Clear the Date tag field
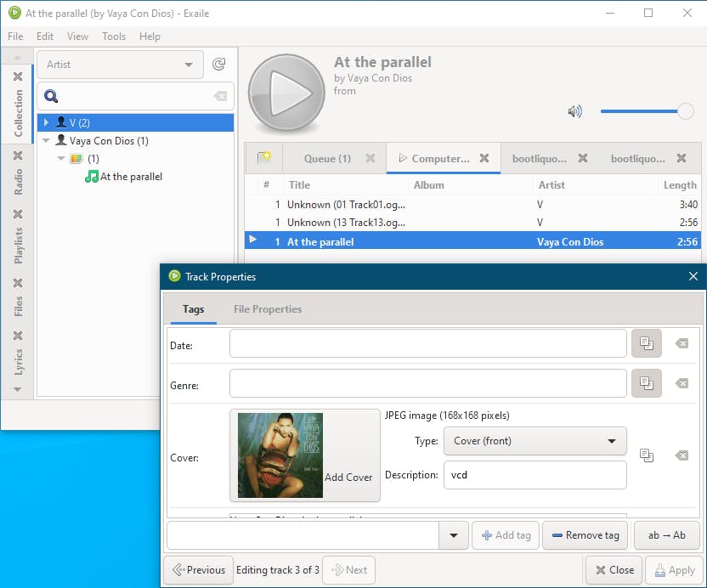 682,343
